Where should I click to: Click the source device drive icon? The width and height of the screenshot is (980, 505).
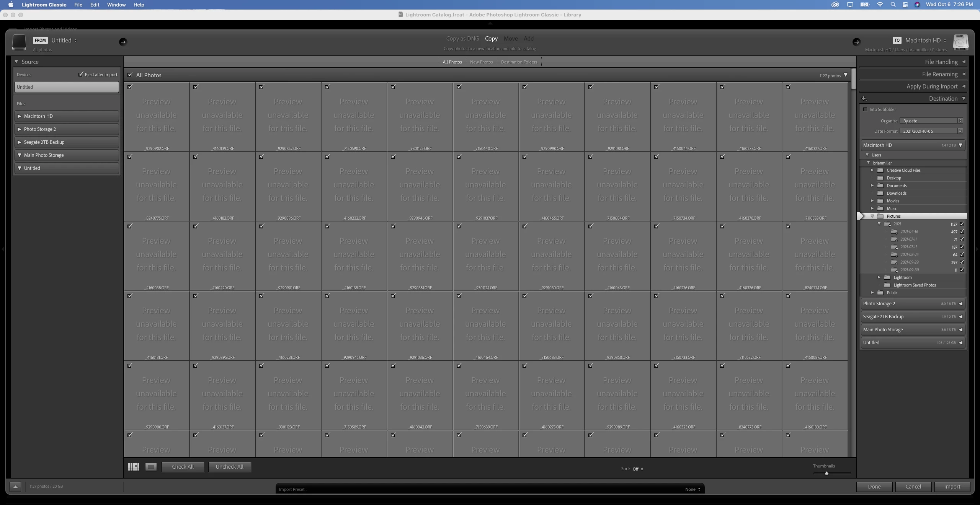tap(19, 42)
